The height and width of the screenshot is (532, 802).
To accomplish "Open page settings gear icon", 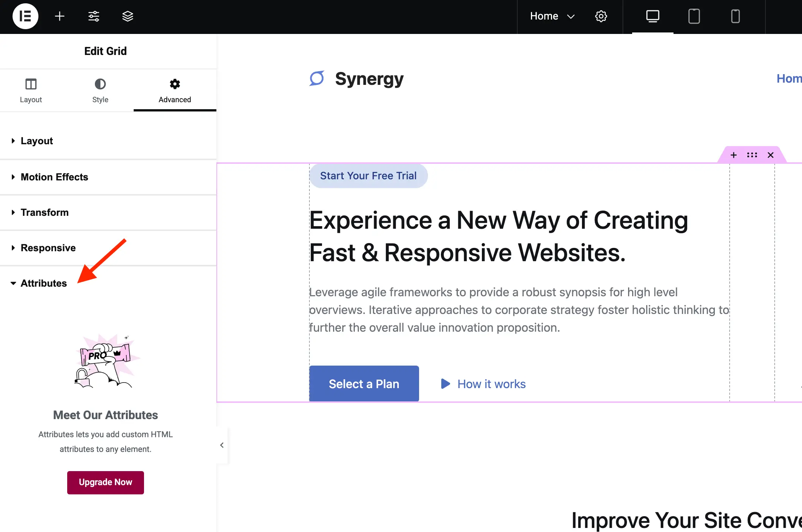I will click(601, 16).
